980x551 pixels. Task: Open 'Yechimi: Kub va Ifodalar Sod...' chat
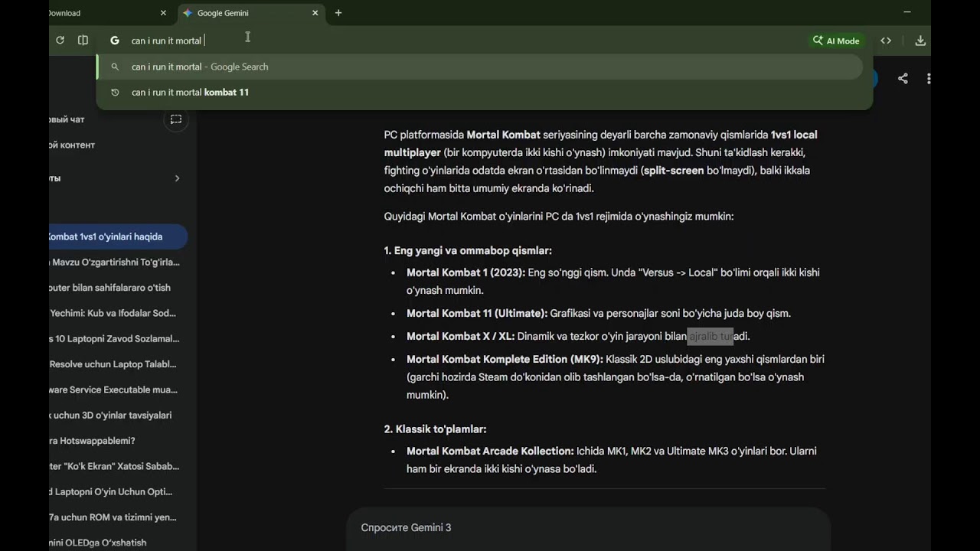pyautogui.click(x=118, y=313)
